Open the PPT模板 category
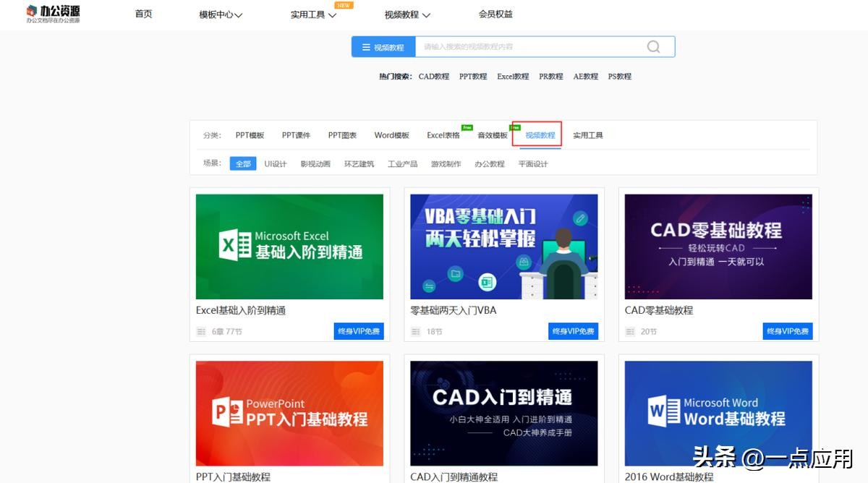The height and width of the screenshot is (483, 868). coord(250,135)
